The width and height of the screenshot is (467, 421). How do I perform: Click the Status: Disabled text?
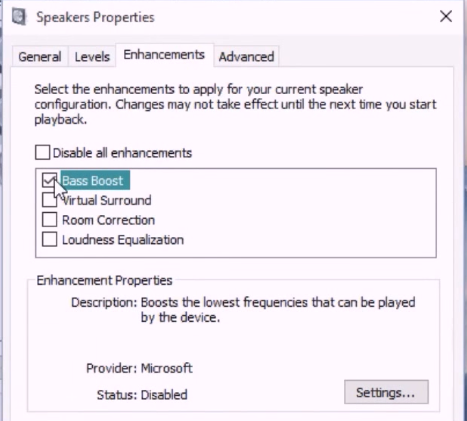[x=142, y=395]
